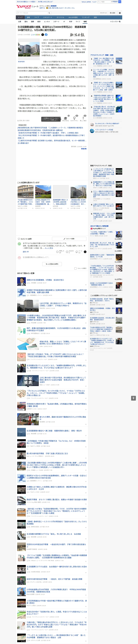Open the トップ navigation tab
The height and width of the screenshot is (644, 138).
[20, 17]
